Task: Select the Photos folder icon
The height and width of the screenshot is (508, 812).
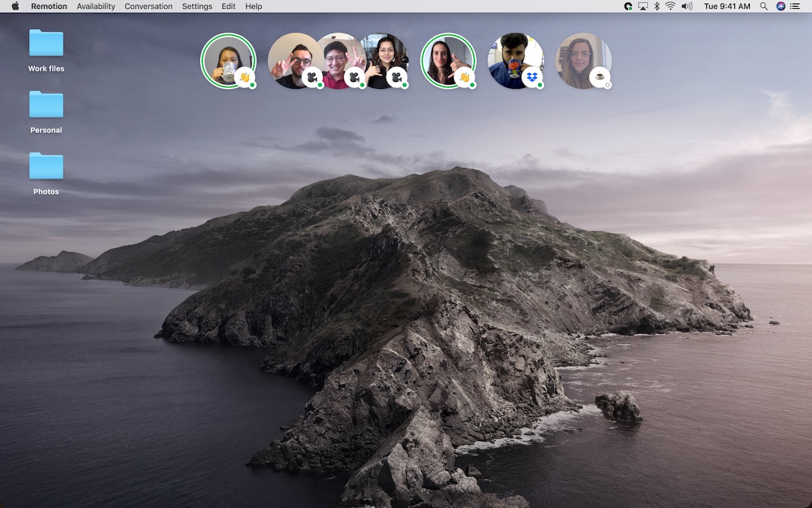Action: coord(46,166)
